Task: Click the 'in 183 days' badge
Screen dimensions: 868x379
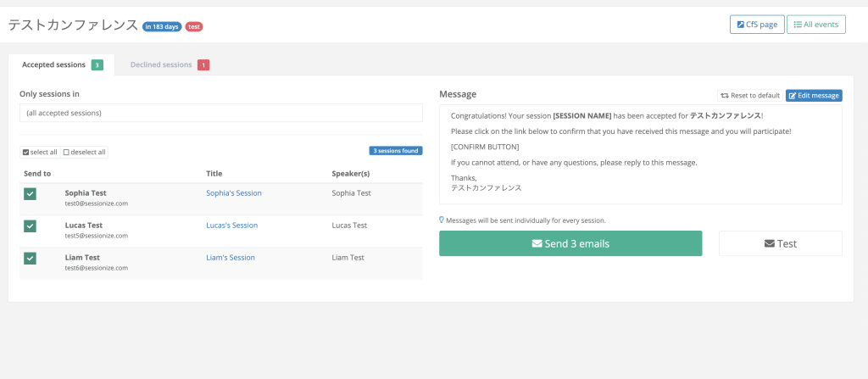Action: coord(161,26)
